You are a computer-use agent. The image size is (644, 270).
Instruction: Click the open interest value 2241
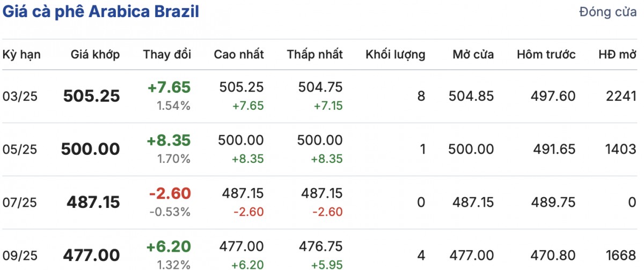(620, 96)
